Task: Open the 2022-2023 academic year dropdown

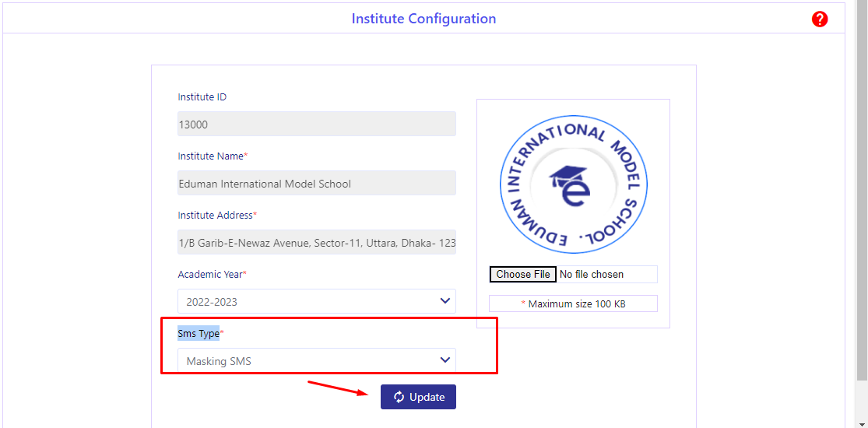Action: tap(317, 301)
